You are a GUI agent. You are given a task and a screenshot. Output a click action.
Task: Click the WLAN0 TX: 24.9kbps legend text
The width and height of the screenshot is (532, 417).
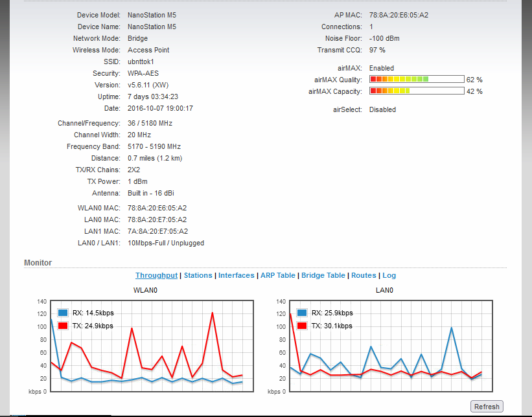pos(93,326)
